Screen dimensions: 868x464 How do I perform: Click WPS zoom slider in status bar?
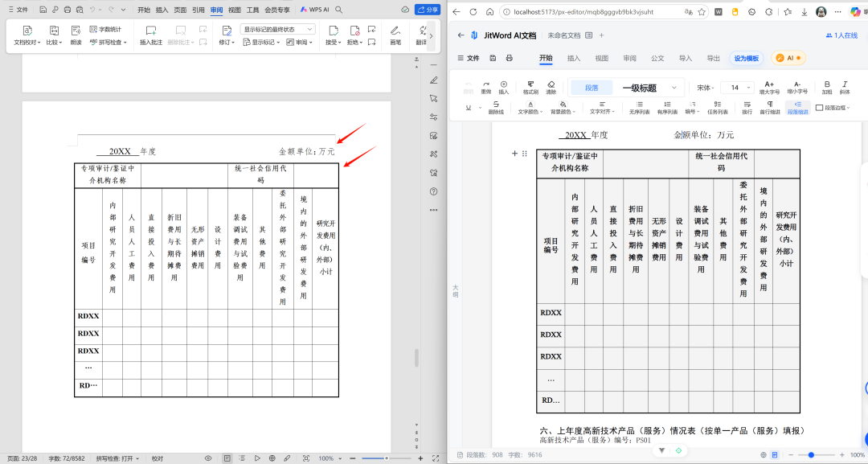click(387, 458)
